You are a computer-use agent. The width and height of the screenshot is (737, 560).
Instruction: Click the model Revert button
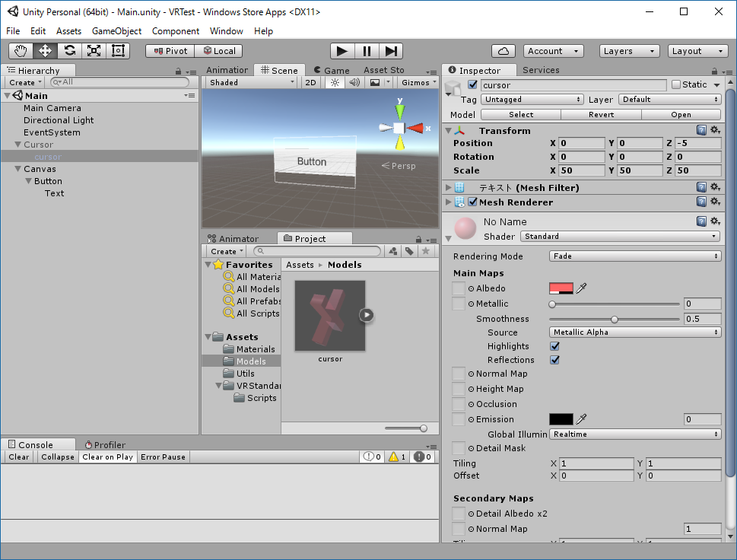[601, 114]
